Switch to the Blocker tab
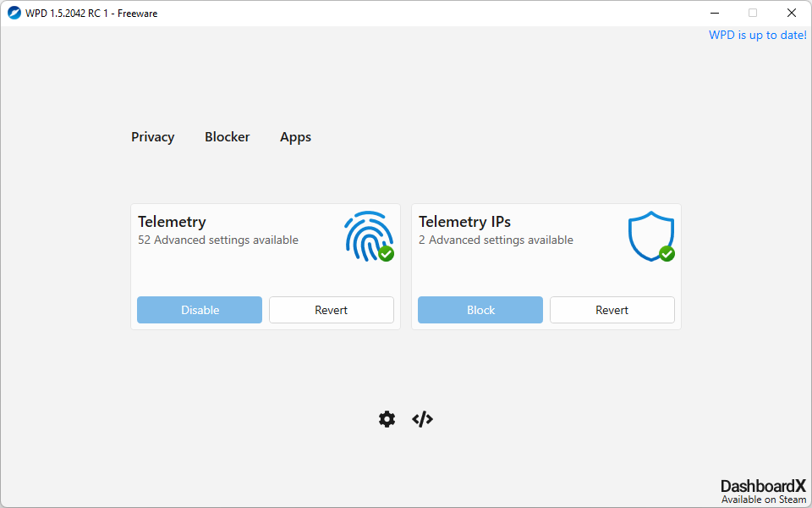Screen dimensions: 812x508 point(227,137)
